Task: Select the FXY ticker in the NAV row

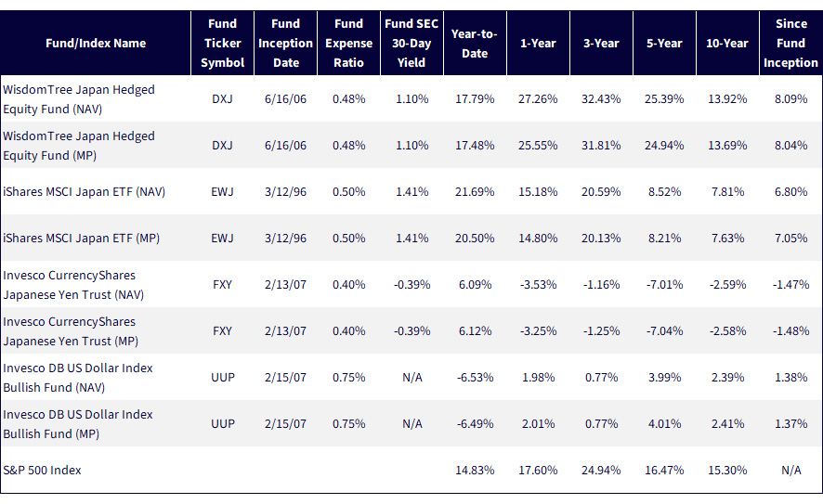Action: (x=223, y=285)
